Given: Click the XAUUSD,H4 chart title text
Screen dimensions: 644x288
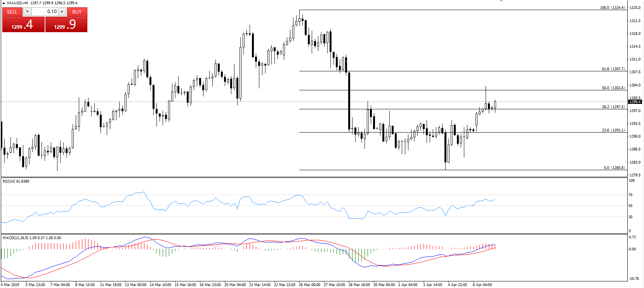Looking at the screenshot, I should pyautogui.click(x=17, y=3).
